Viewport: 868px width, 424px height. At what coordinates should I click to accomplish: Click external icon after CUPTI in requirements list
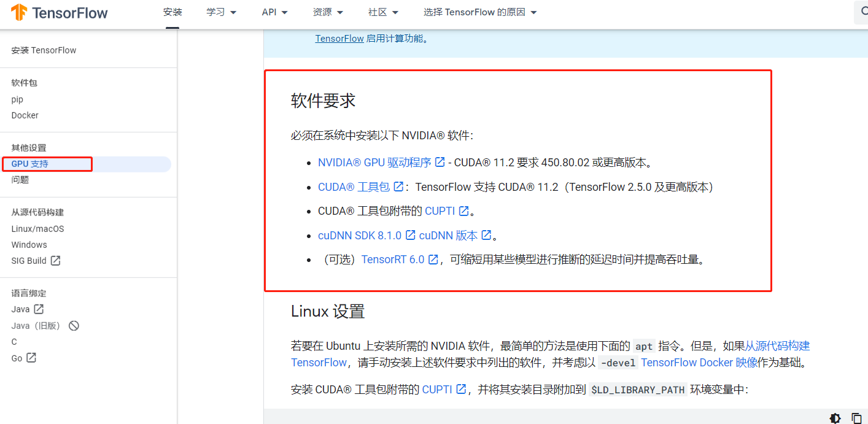(x=463, y=211)
